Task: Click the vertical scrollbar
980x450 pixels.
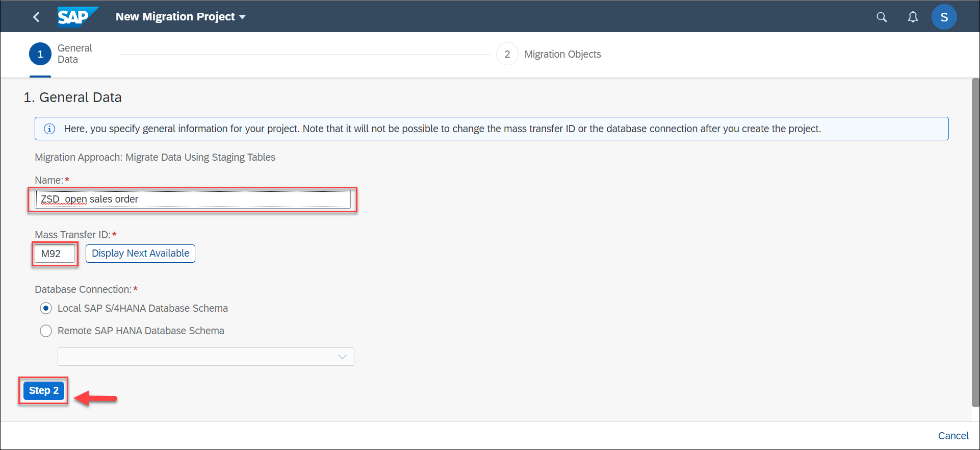Action: (975, 242)
